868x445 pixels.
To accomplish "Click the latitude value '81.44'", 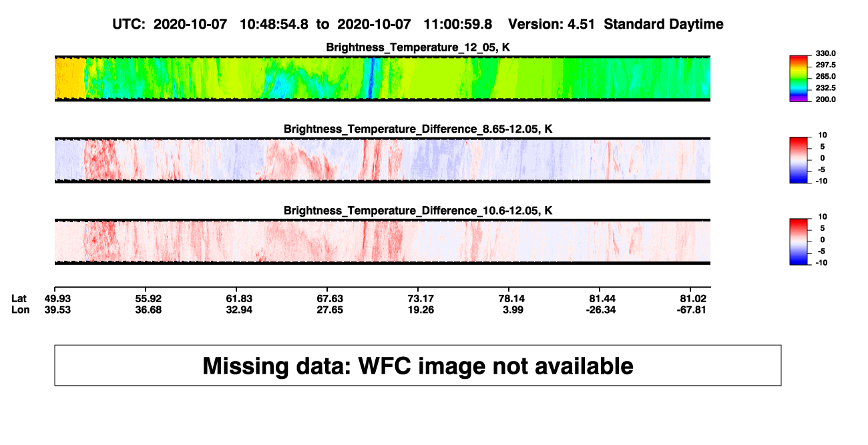I will [x=602, y=298].
